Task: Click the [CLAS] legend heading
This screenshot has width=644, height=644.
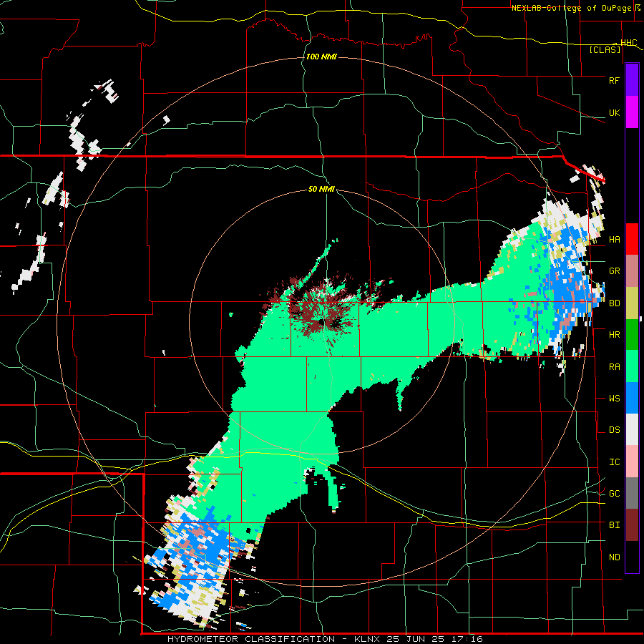Action: (605, 49)
